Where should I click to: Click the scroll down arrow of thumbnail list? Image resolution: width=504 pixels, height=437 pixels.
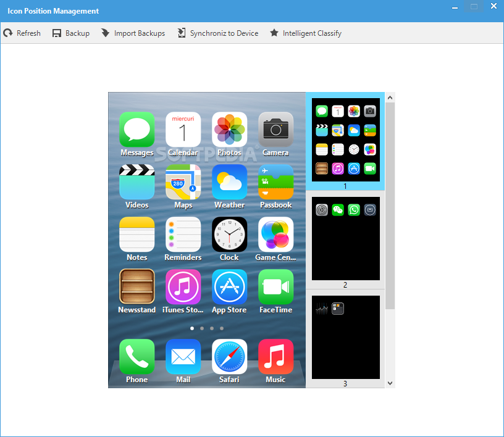[390, 383]
